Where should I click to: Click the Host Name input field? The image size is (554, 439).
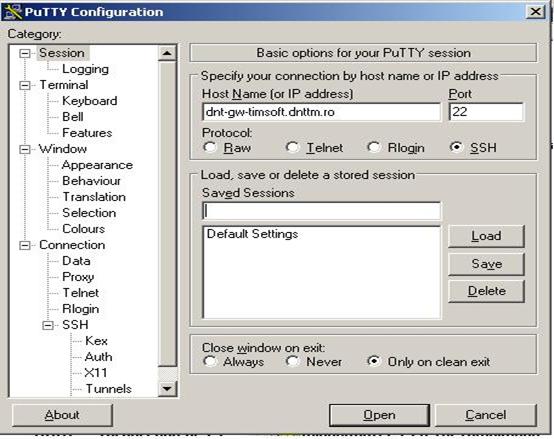click(x=322, y=112)
